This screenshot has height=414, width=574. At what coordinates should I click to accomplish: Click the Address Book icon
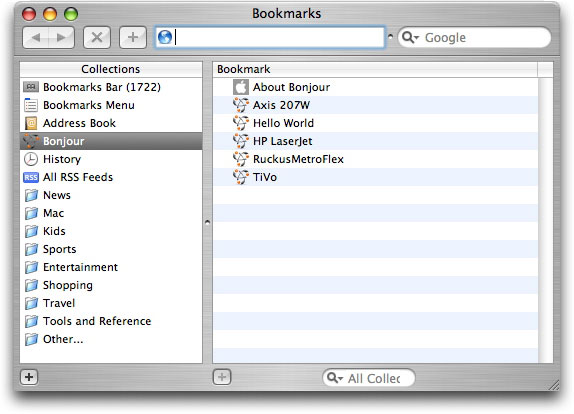(x=31, y=123)
